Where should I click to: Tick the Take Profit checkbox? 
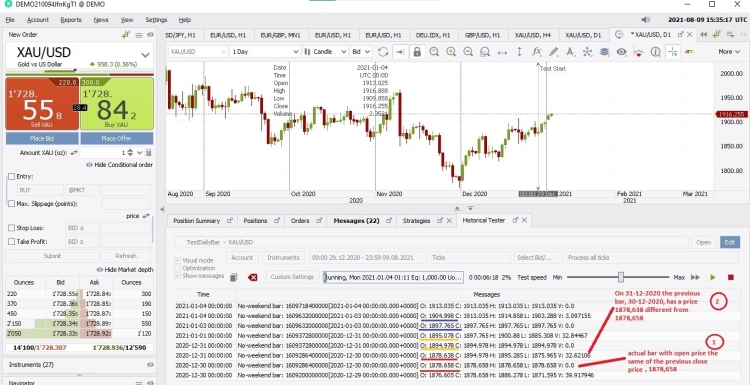coord(11,242)
